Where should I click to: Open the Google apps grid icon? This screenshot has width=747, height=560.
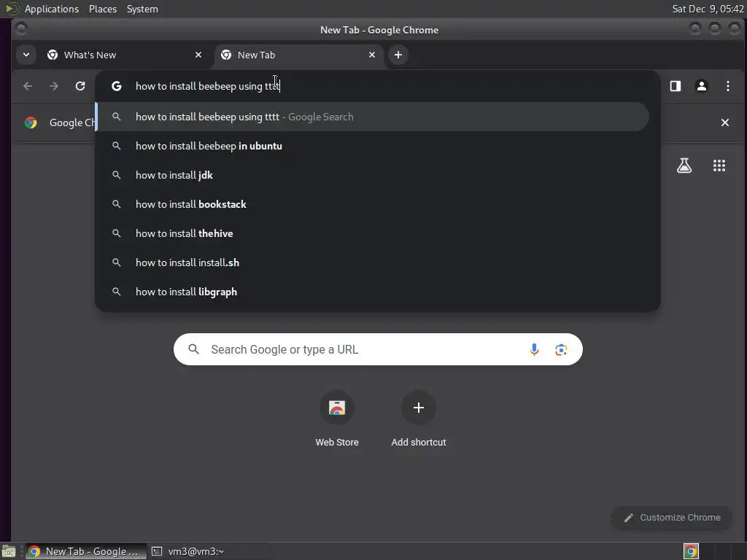click(x=719, y=166)
